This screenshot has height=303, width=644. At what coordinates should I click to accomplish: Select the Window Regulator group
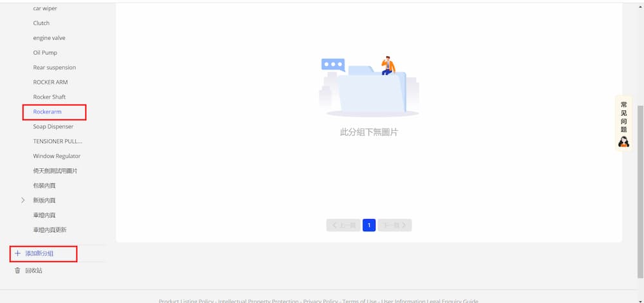tap(57, 156)
